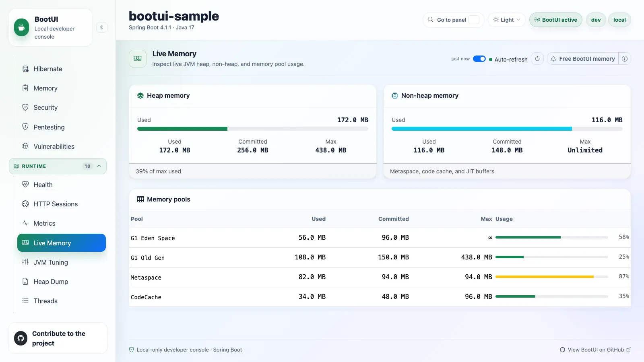Click the G1 Eden Space pool name
644x362 pixels.
click(x=153, y=238)
